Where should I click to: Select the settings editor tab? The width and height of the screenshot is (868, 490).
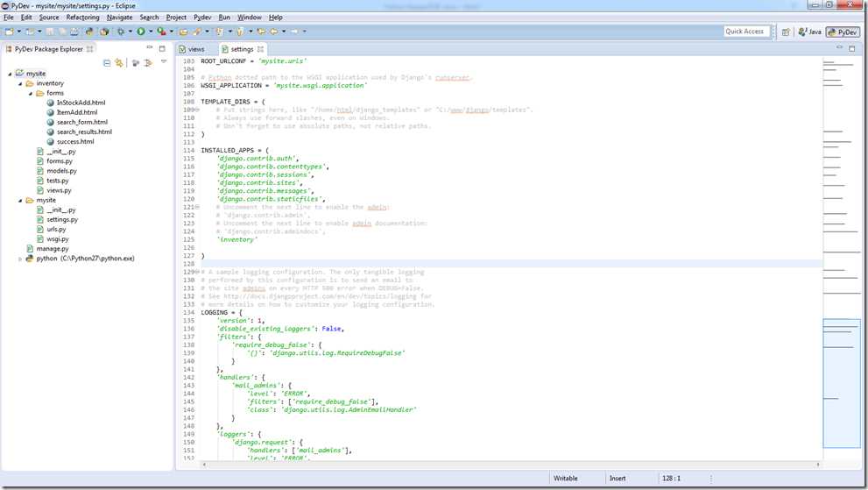click(242, 49)
